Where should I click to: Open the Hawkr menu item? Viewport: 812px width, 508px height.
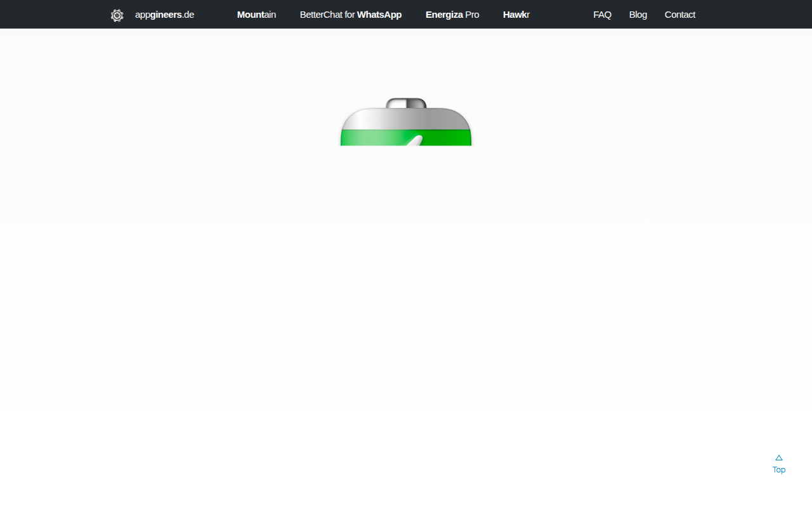[x=516, y=15]
